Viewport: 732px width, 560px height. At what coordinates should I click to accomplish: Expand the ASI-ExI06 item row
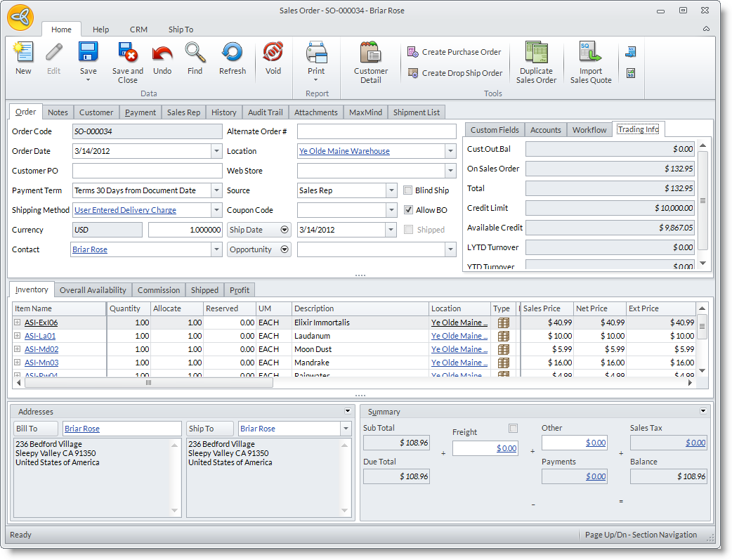[17, 323]
